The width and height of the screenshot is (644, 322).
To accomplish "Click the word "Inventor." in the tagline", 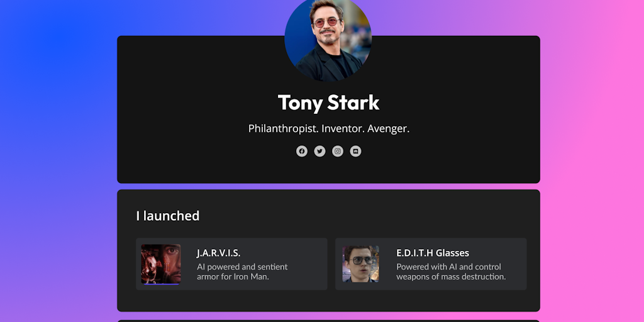I will (342, 128).
